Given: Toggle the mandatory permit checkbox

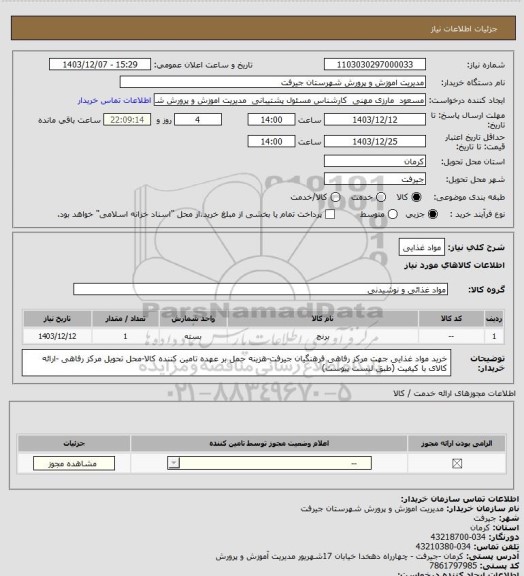Looking at the screenshot, I should pyautogui.click(x=457, y=464).
